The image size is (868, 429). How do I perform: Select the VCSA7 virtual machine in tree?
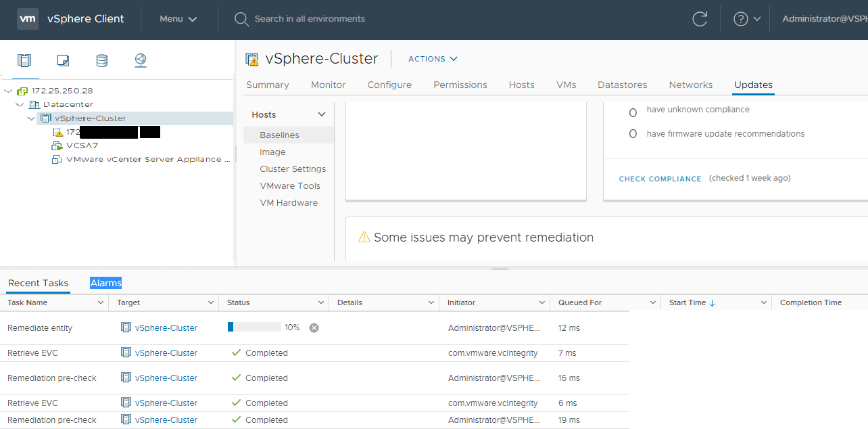(82, 145)
